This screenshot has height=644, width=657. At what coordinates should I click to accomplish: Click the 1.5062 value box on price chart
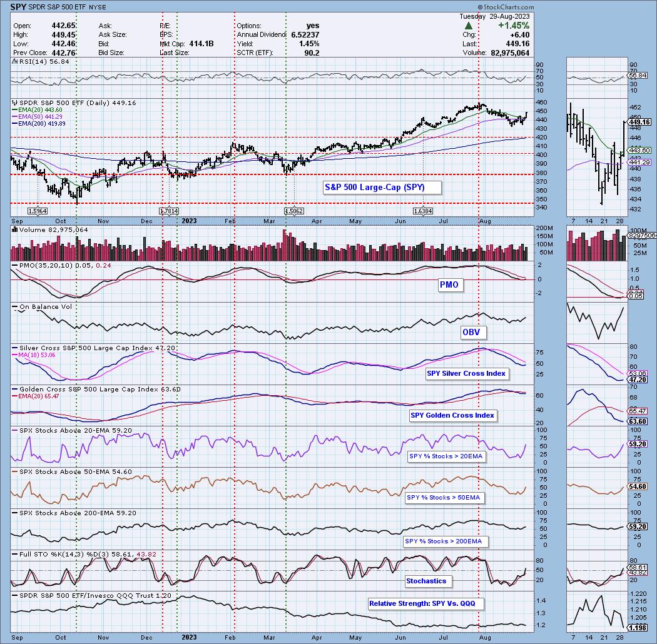(293, 211)
